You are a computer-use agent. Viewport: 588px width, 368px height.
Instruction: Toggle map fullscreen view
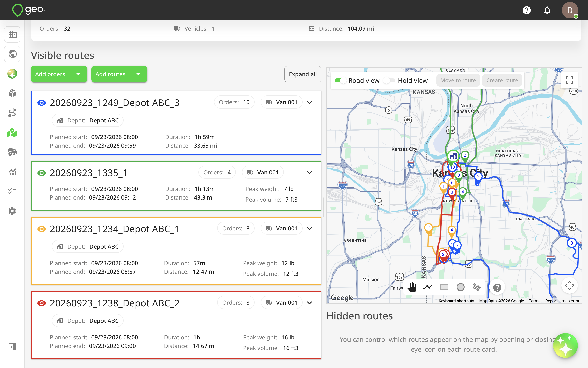point(570,80)
